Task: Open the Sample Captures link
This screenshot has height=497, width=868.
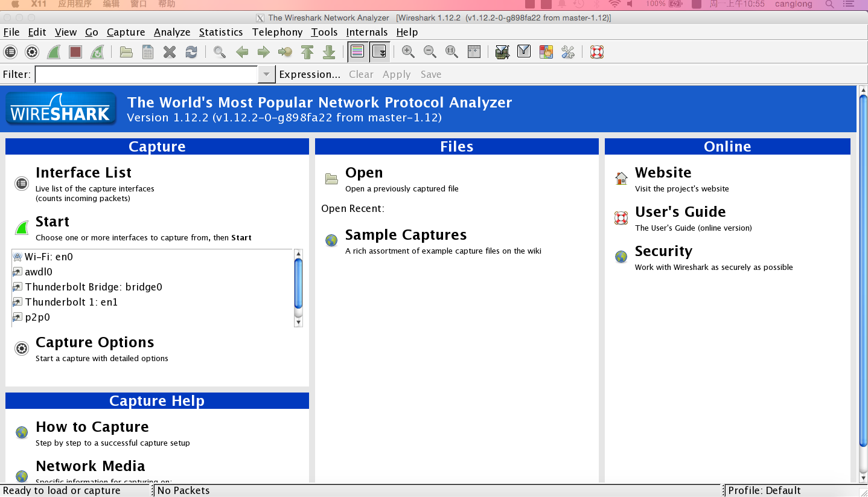Action: (406, 235)
